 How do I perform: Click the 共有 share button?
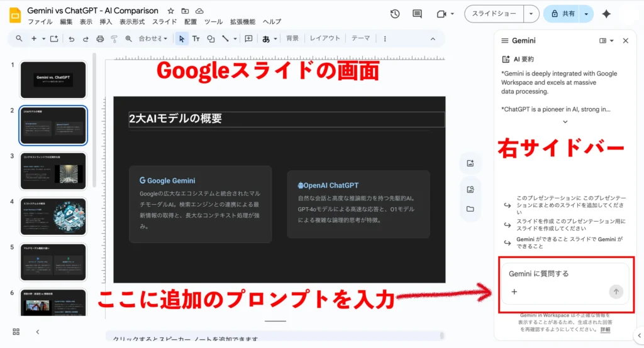click(x=562, y=14)
